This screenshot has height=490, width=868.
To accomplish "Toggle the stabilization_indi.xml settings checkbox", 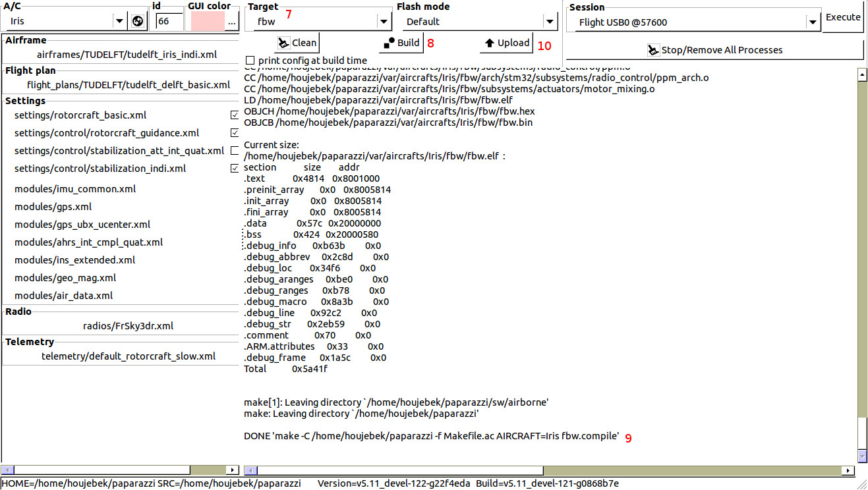I will coord(235,169).
